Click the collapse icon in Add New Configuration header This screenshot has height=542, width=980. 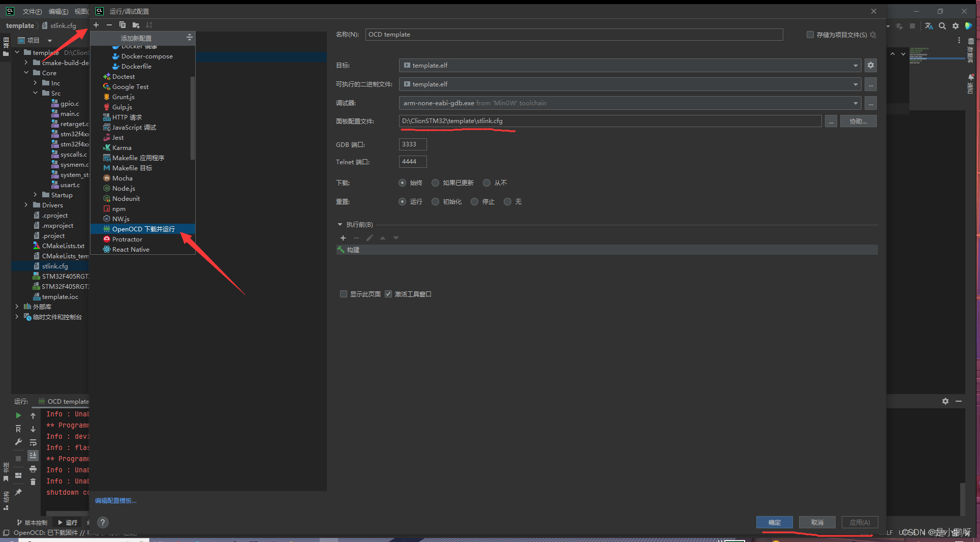point(189,38)
